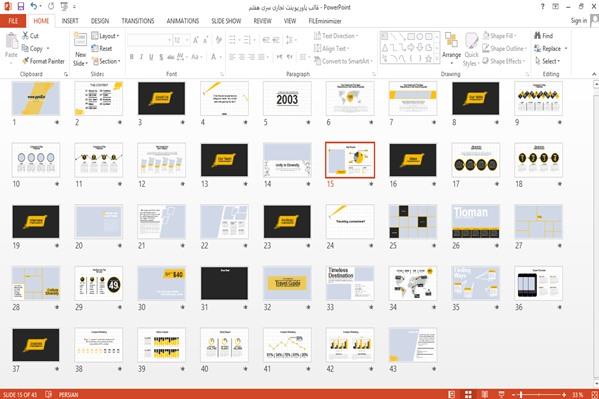599x399 pixels.
Task: Switch to Slide Sorter view icon
Action: click(468, 394)
